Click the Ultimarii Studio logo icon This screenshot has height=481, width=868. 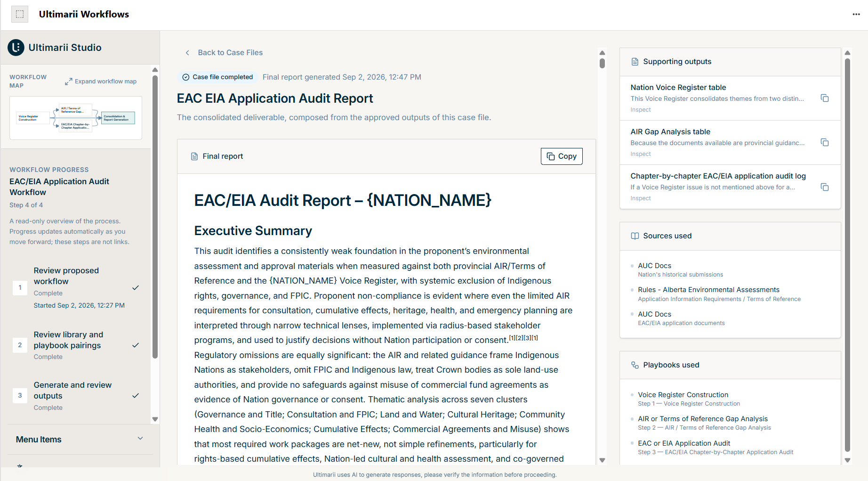pos(16,48)
